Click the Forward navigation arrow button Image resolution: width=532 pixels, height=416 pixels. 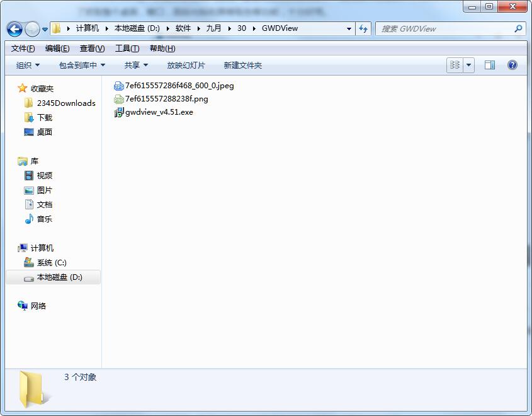[x=33, y=29]
